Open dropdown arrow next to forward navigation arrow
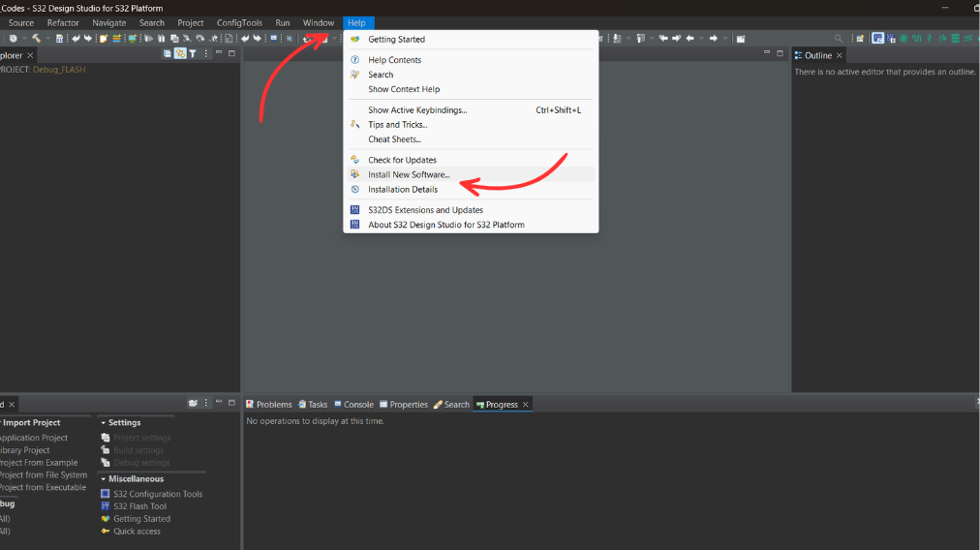The image size is (980, 550). (725, 39)
